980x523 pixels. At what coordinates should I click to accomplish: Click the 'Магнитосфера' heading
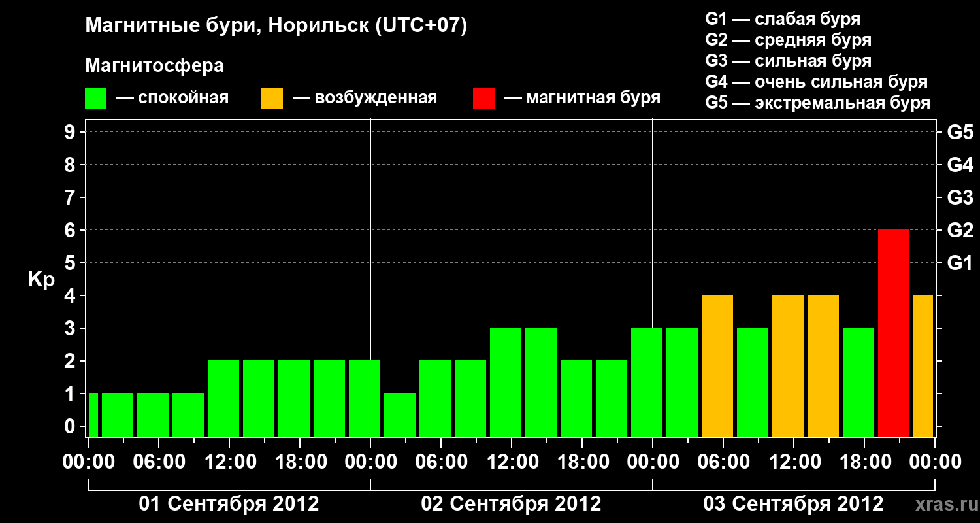pos(154,66)
